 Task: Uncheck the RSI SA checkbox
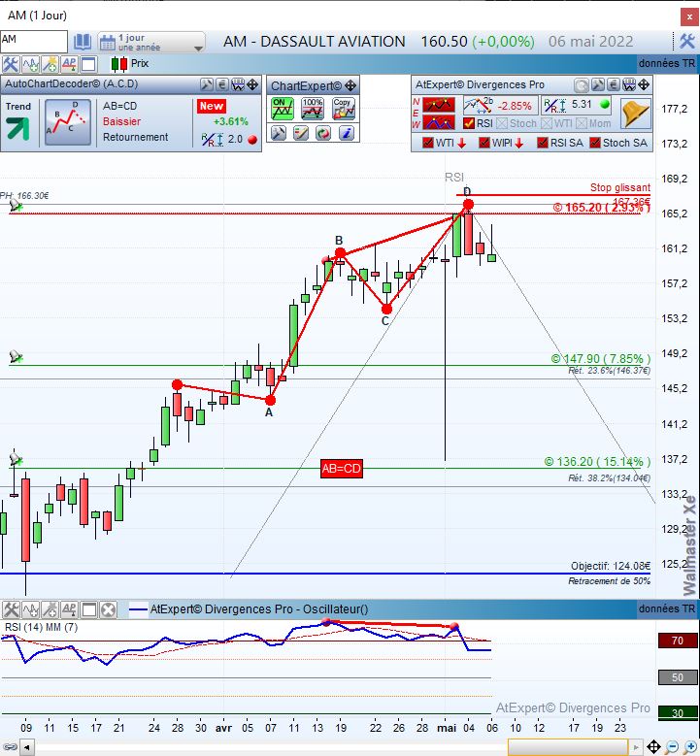(x=543, y=143)
